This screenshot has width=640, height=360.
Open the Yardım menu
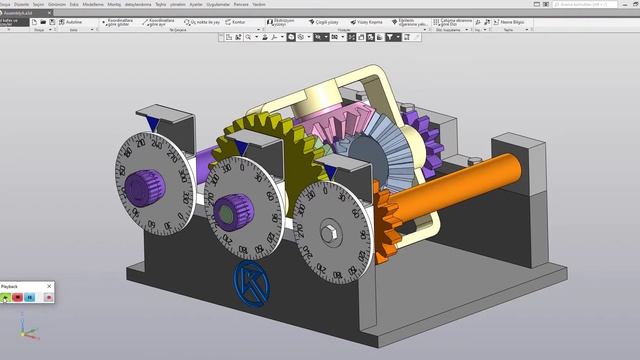[259, 4]
